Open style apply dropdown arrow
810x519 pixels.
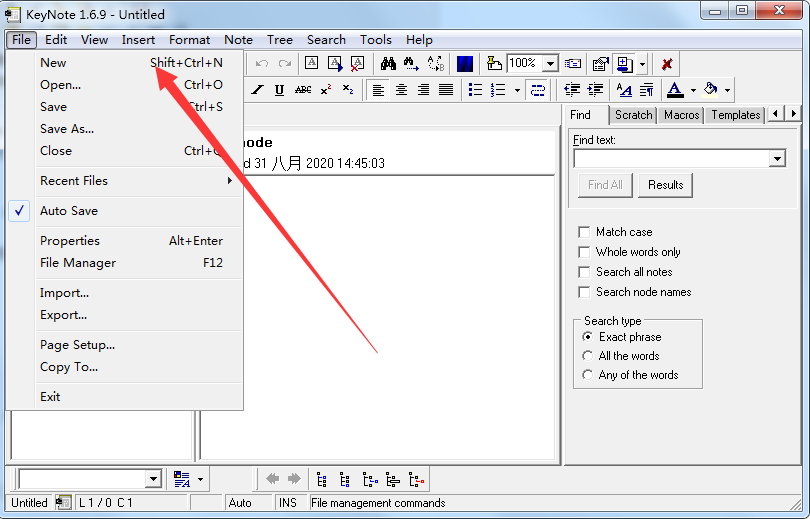point(200,480)
